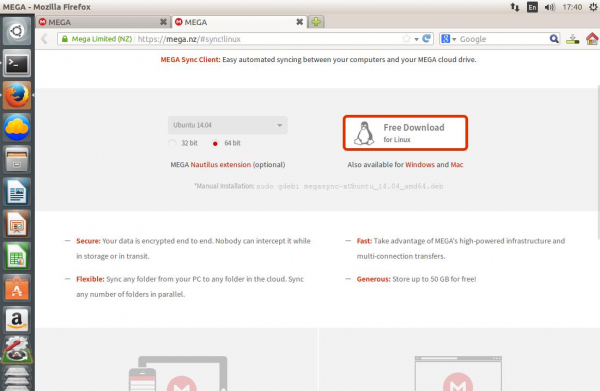Viewport: 600px width, 391px height.
Task: Open the session gear menu
Action: (x=593, y=7)
